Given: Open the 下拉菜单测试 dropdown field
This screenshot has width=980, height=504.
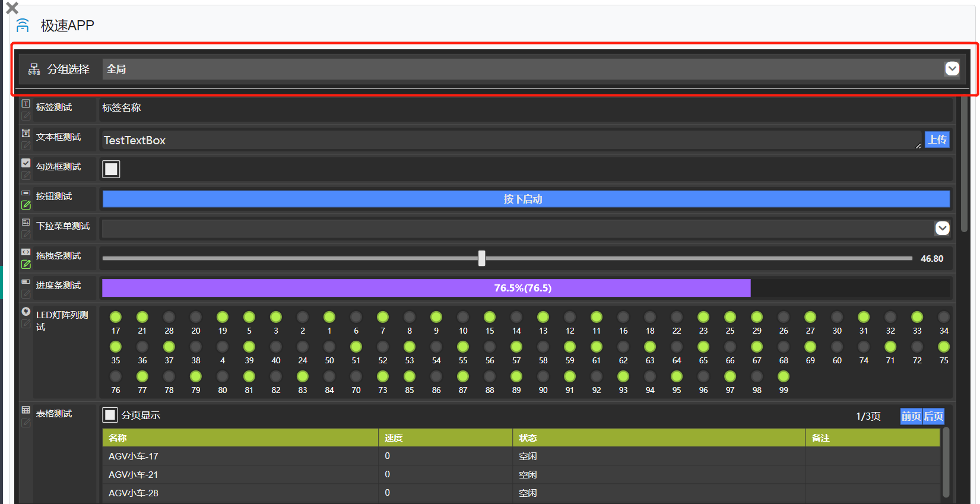Looking at the screenshot, I should coord(527,229).
